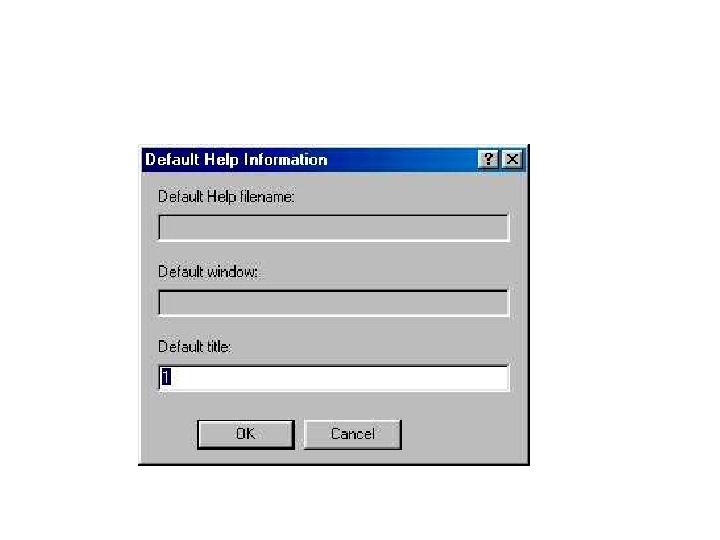Dismiss the dialog using Cancel
This screenshot has width=720, height=540.
click(353, 434)
